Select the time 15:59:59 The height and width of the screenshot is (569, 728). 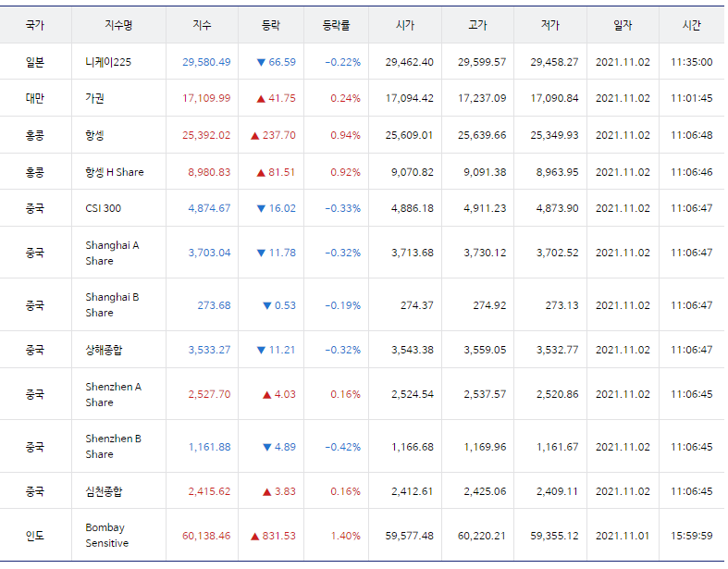(691, 536)
